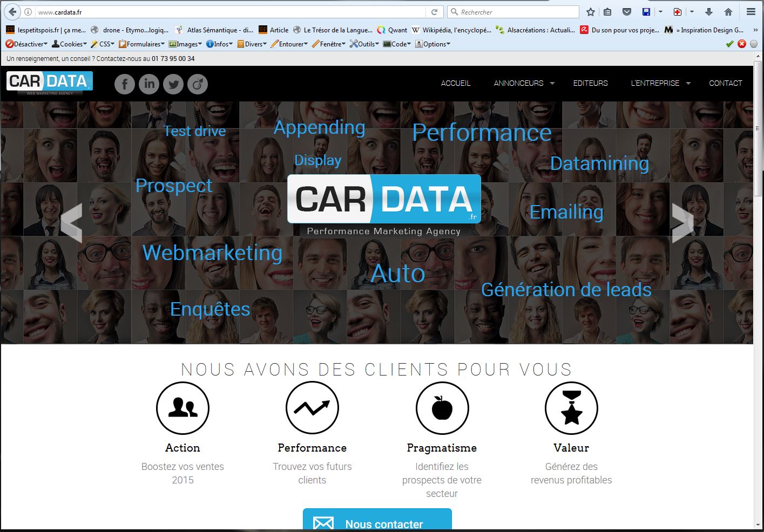764x532 pixels.
Task: Open the Firefox hamburger menu
Action: pos(751,12)
